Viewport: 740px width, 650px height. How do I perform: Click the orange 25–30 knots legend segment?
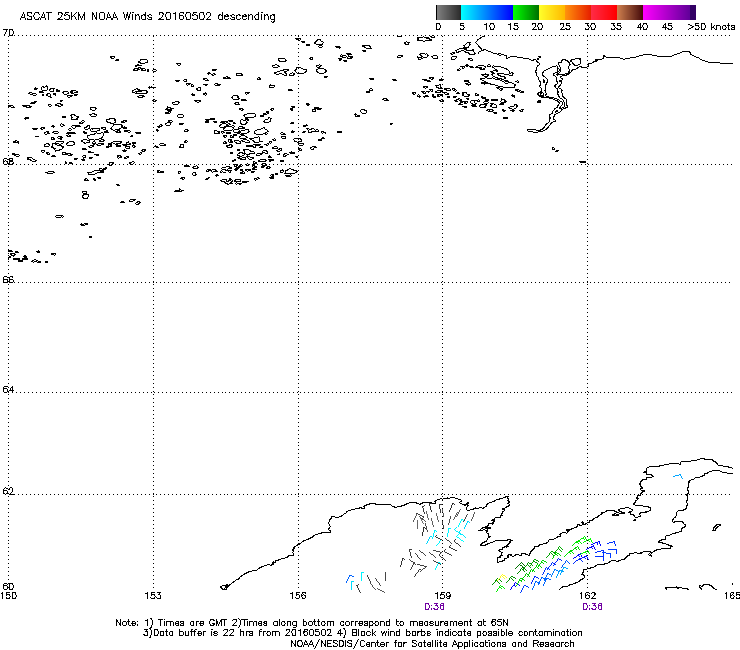click(578, 12)
